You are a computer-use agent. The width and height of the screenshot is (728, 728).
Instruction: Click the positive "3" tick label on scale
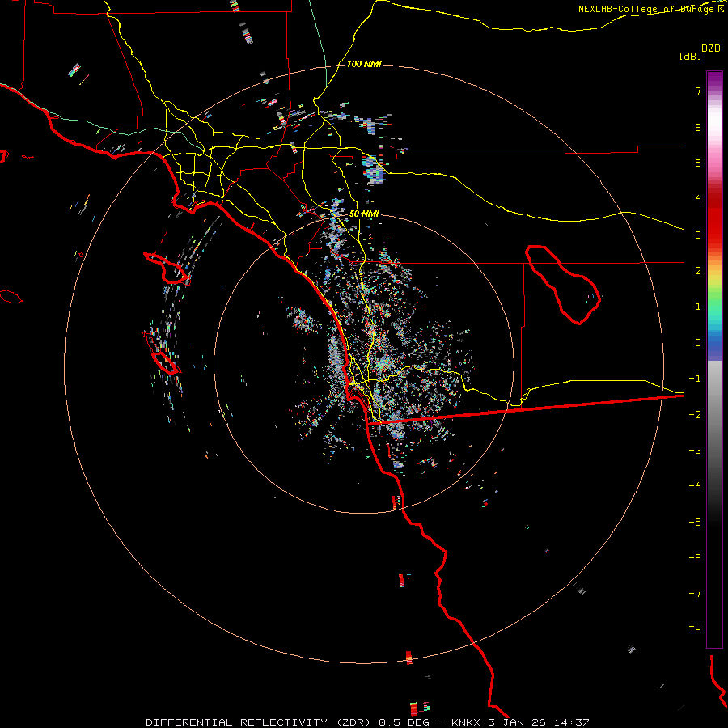click(x=698, y=235)
